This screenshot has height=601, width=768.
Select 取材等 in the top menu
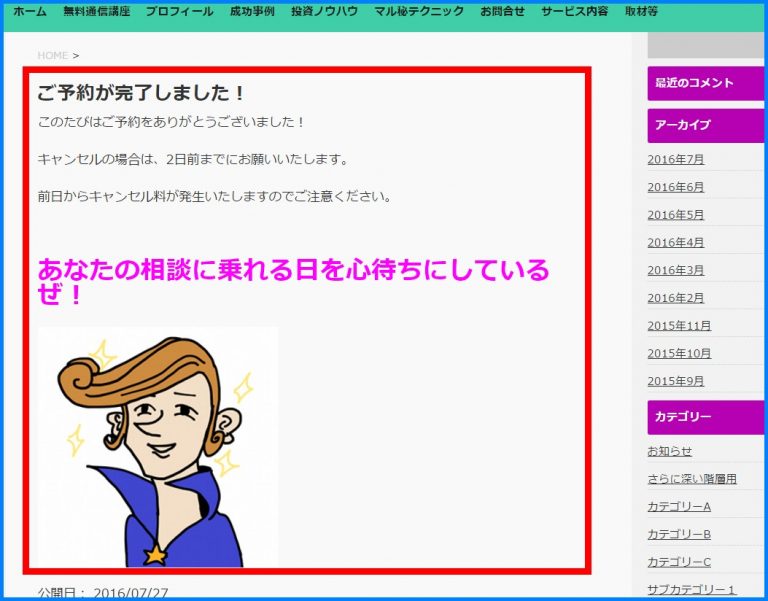tap(641, 12)
